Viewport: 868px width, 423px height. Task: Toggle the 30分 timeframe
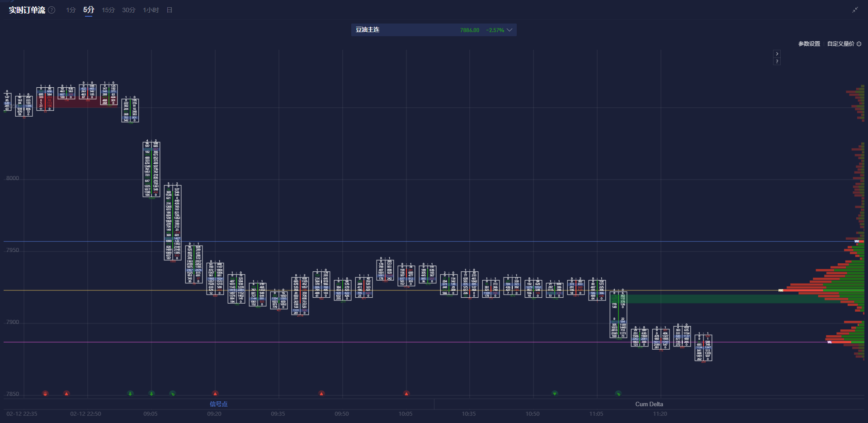coord(128,10)
